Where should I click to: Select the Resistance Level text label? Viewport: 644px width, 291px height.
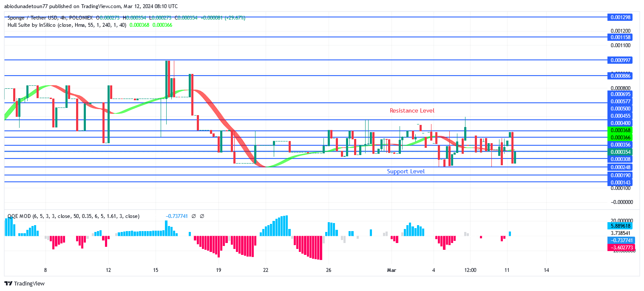point(412,110)
